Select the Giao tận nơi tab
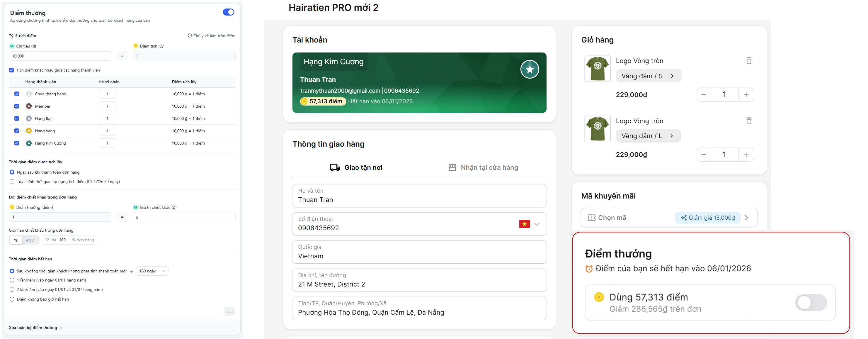Viewport: 868px width, 339px height. (356, 168)
